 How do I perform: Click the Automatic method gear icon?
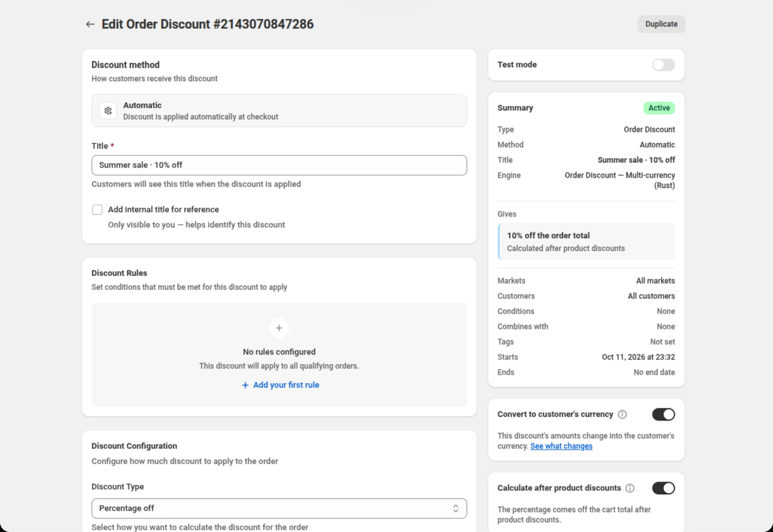click(108, 111)
